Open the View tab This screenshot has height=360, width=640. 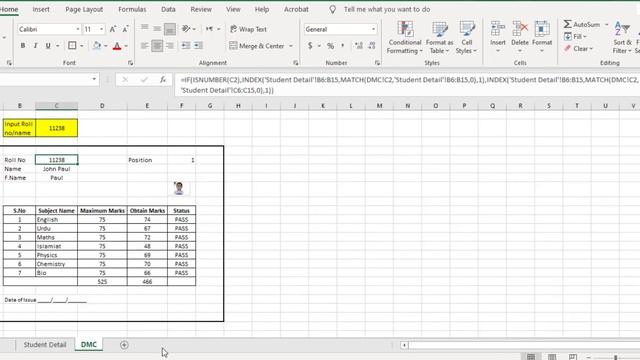[233, 9]
